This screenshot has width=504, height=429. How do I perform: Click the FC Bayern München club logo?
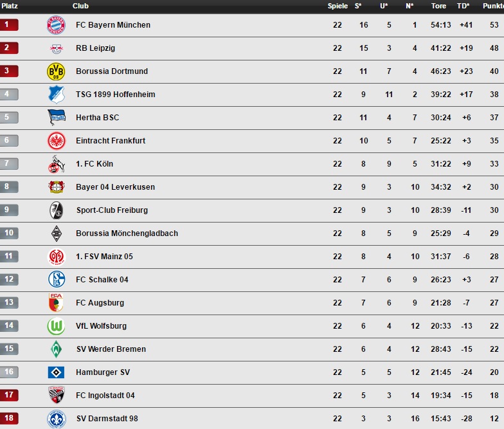click(57, 25)
